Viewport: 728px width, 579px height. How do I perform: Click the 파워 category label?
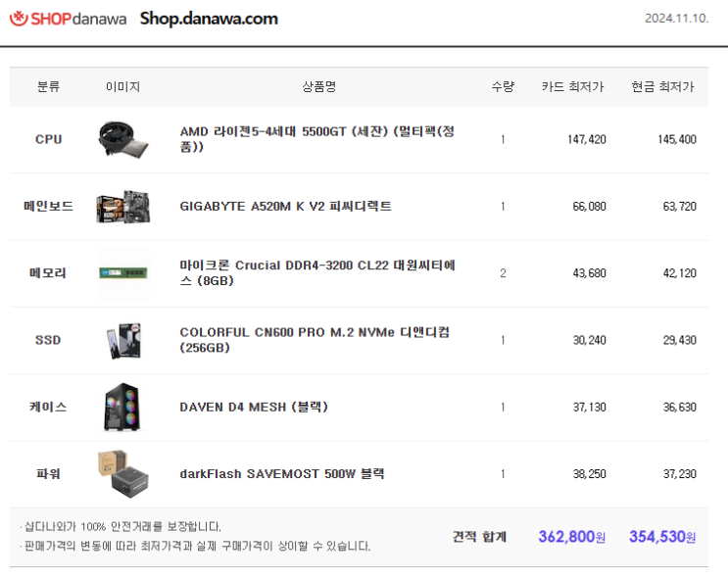point(48,473)
